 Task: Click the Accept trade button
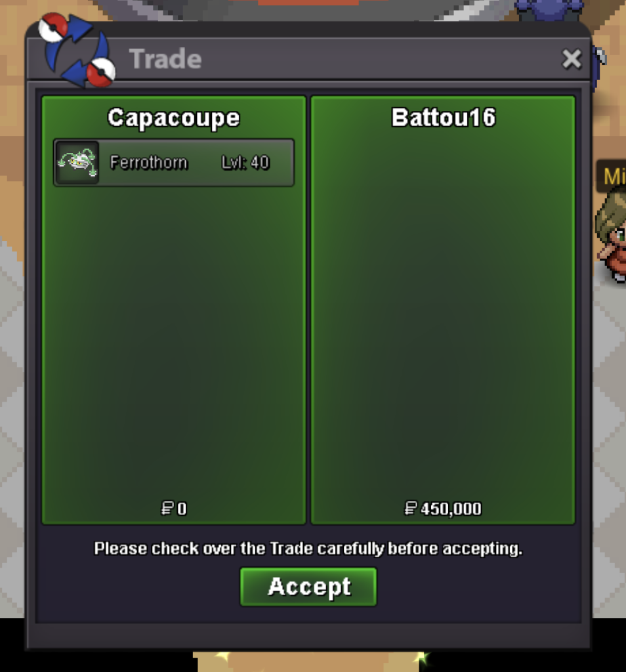[308, 587]
